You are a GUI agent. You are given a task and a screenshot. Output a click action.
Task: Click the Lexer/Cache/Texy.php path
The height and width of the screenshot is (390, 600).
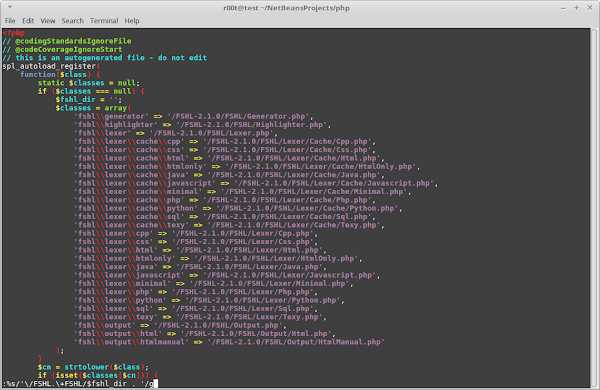[x=293, y=225]
